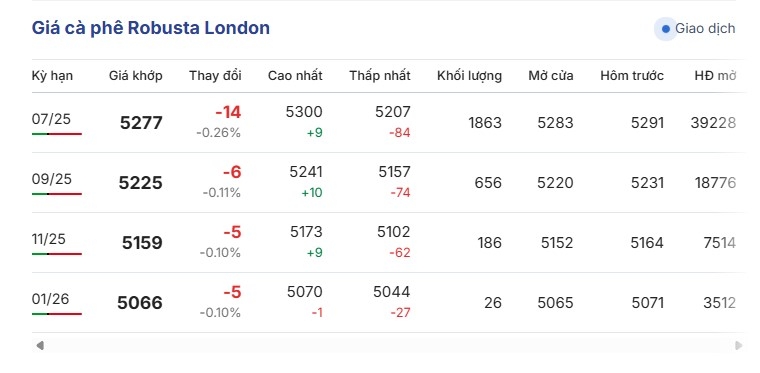Click the matched price 5066 for 01/26
This screenshot has height=373, width=760.
140,303
